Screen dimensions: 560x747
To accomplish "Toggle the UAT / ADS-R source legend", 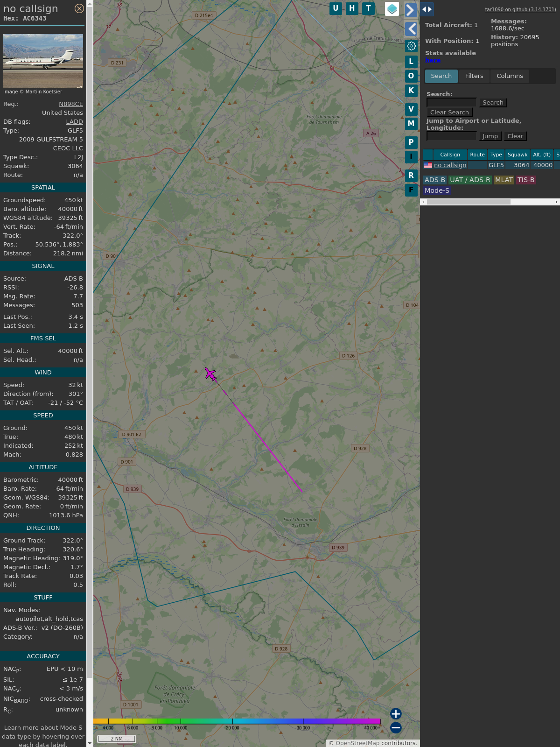I will click(470, 180).
